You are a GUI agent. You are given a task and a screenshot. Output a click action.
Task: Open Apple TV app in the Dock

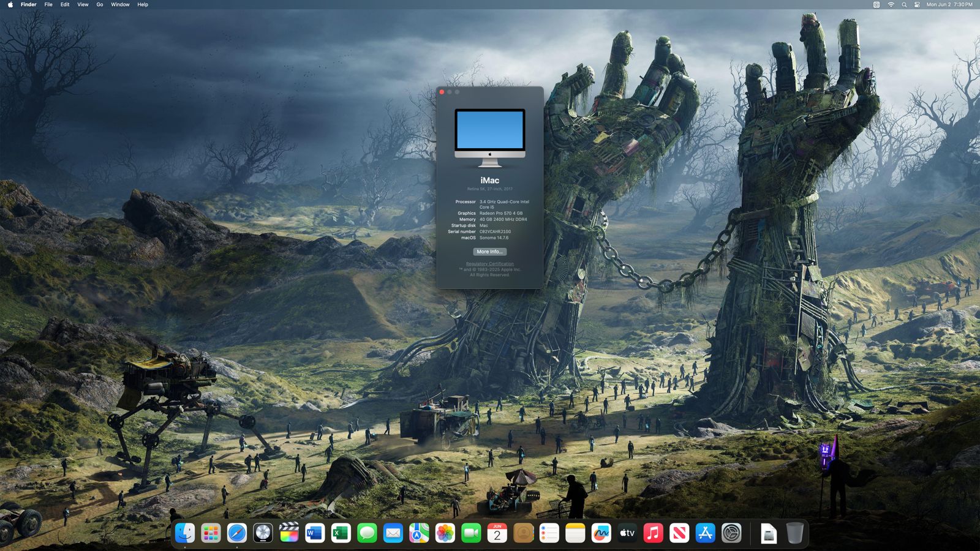click(x=627, y=533)
